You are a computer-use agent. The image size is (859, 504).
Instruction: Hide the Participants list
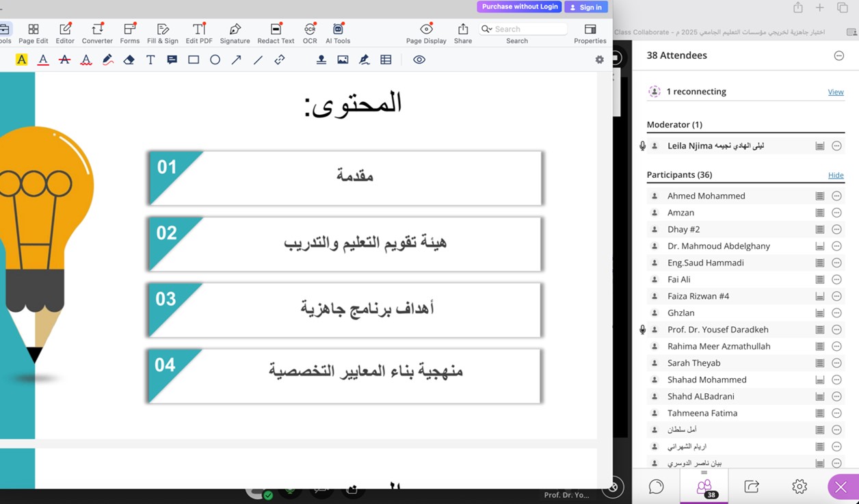click(836, 175)
